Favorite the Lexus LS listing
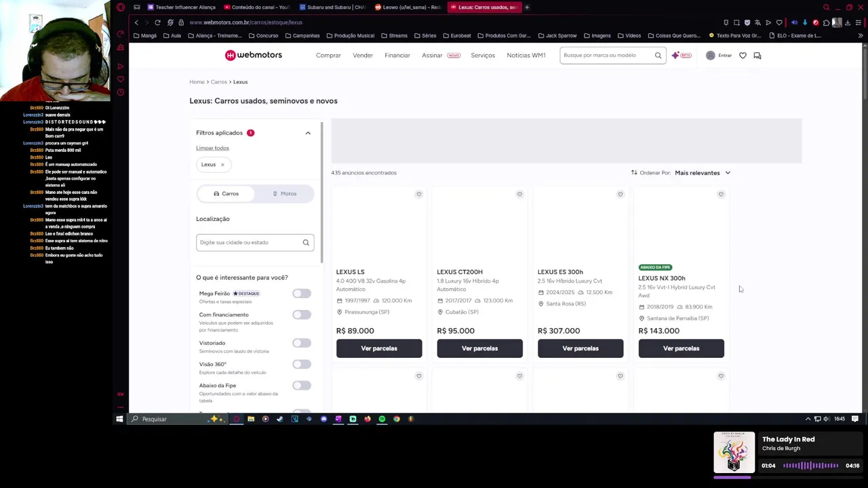This screenshot has height=488, width=868. [x=418, y=195]
